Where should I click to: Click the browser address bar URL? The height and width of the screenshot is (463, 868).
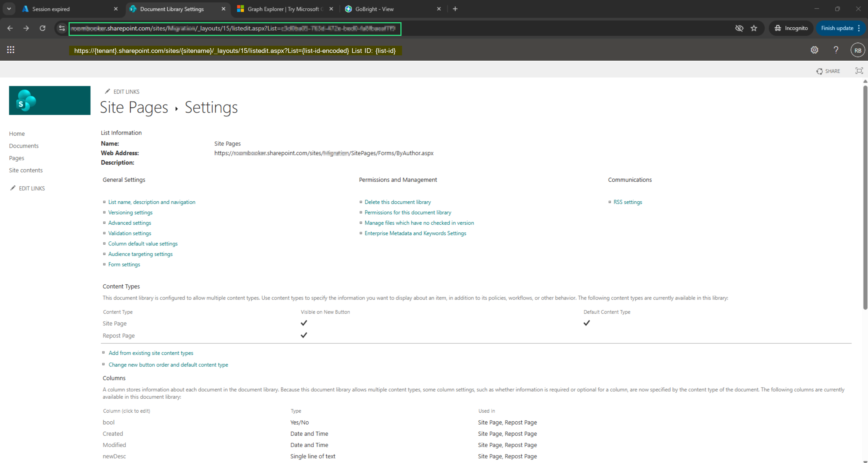pyautogui.click(x=234, y=28)
